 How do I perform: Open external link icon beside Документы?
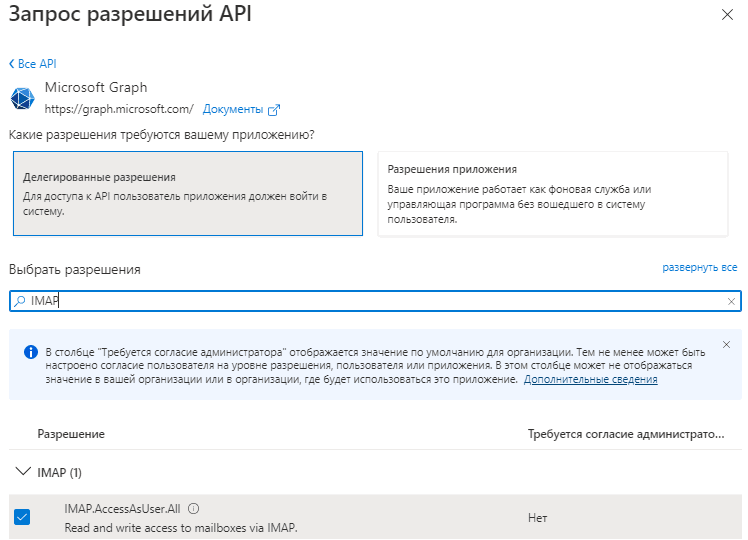coord(274,110)
